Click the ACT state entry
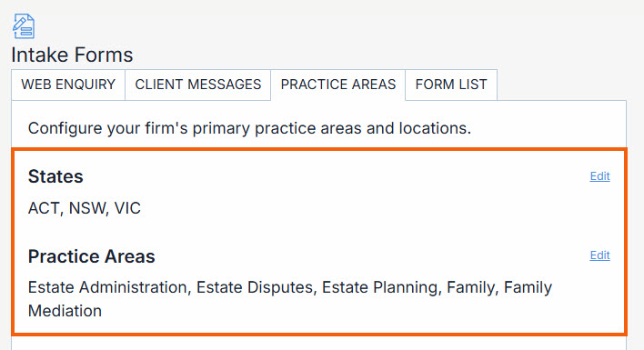Image resolution: width=644 pixels, height=350 pixels. point(43,208)
